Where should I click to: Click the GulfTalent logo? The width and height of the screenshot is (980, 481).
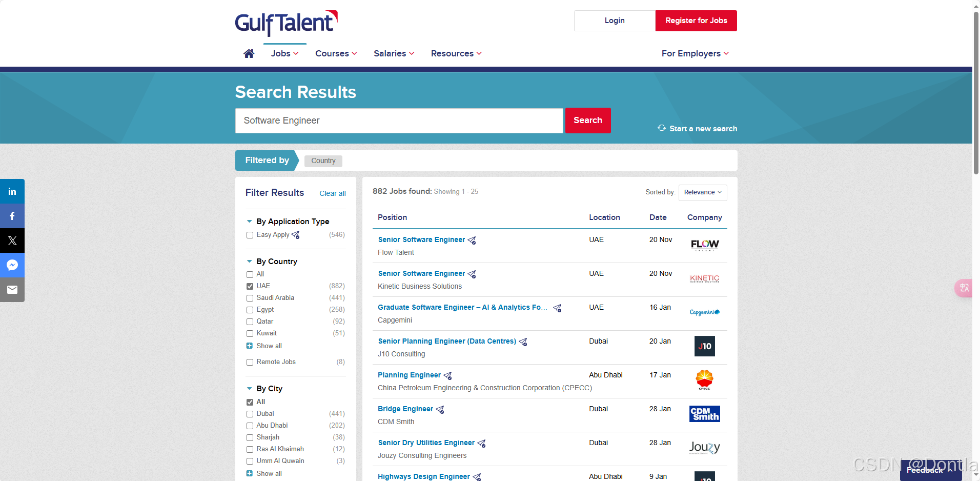tap(287, 23)
